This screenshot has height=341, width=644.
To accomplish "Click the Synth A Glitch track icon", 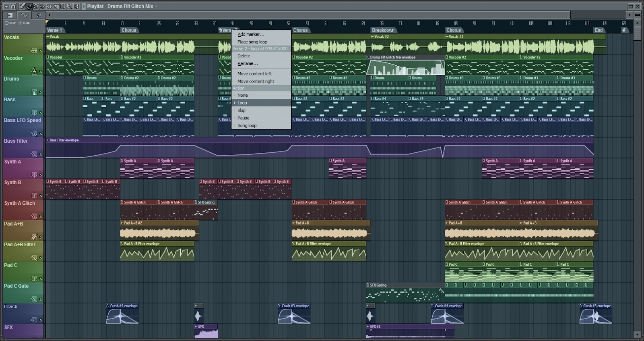I will tap(34, 216).
